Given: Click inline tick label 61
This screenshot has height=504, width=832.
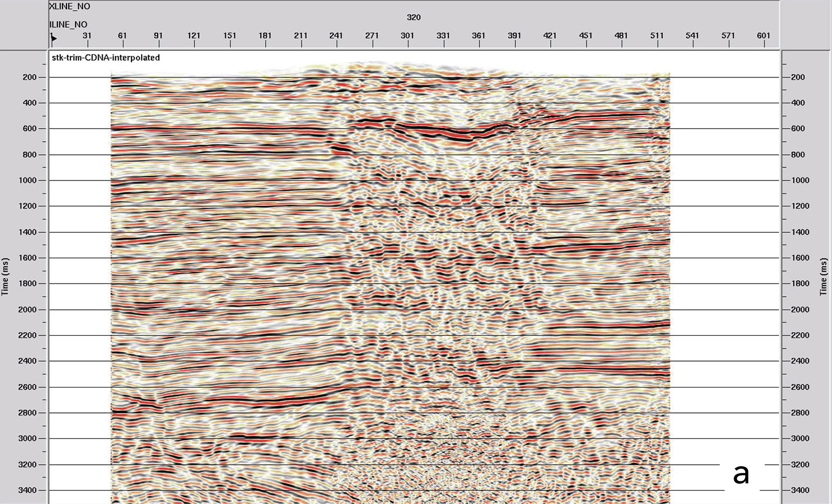Looking at the screenshot, I should tap(123, 35).
